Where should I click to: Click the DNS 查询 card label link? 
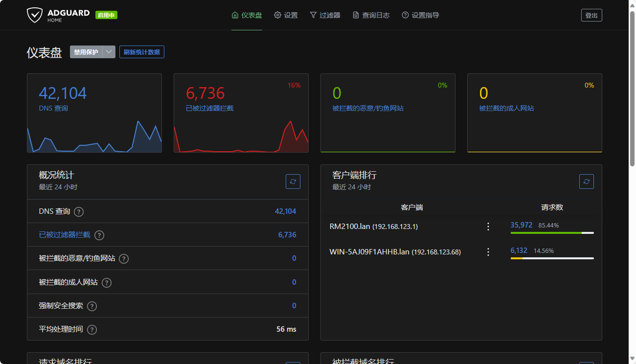pos(53,108)
